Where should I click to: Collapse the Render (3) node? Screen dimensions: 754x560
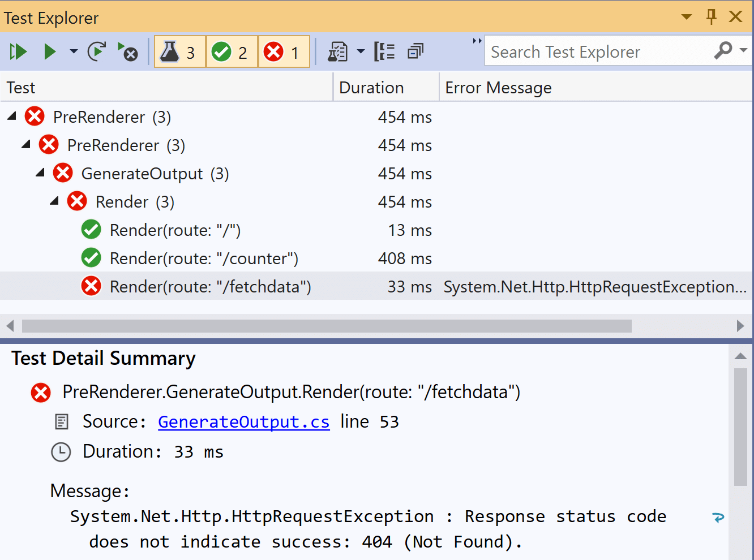click(54, 201)
